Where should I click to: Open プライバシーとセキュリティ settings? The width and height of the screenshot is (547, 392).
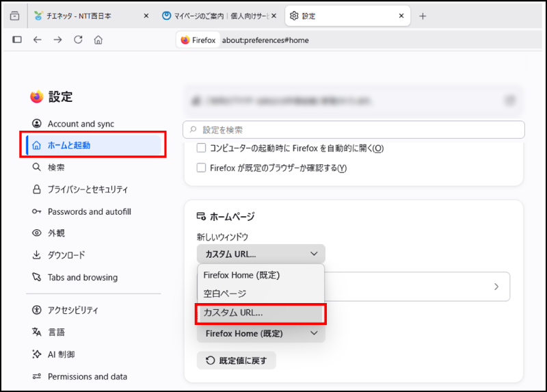pyautogui.click(x=94, y=190)
